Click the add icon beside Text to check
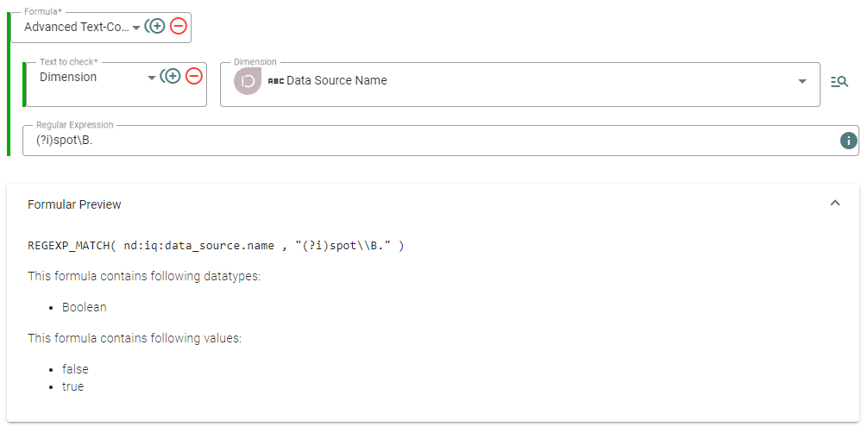 (x=172, y=77)
